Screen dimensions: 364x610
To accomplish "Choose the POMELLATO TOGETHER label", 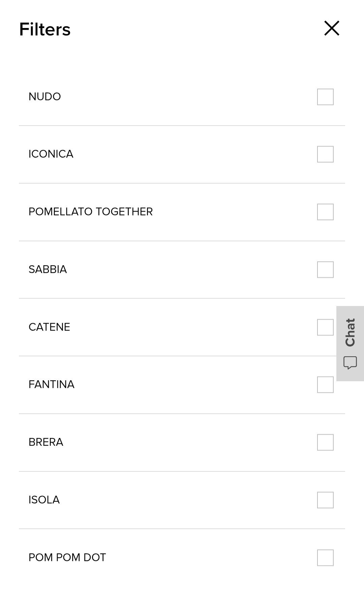I will click(91, 212).
